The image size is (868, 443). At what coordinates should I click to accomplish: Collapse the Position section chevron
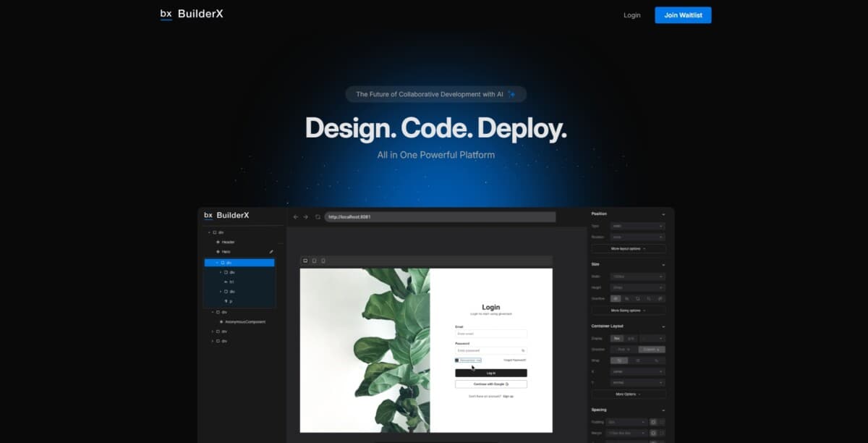tap(663, 214)
